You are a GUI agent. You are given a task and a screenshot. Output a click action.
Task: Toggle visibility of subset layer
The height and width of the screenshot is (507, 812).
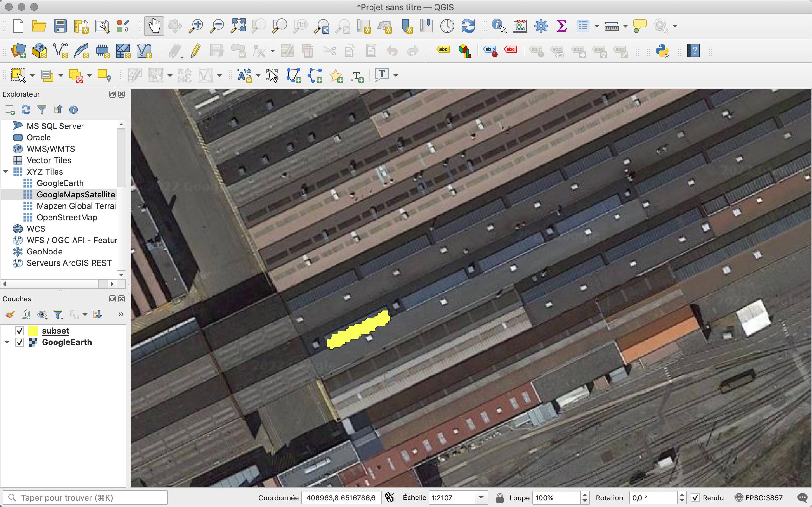20,331
